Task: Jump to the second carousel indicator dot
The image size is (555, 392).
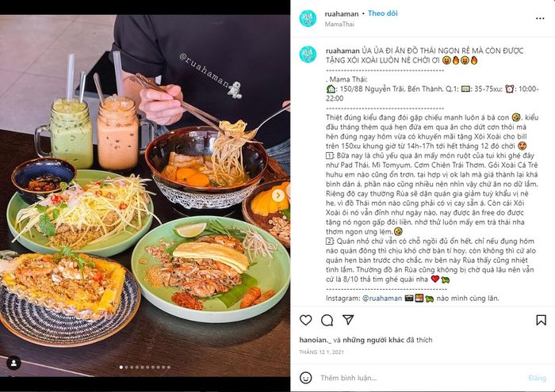Action: (126, 367)
